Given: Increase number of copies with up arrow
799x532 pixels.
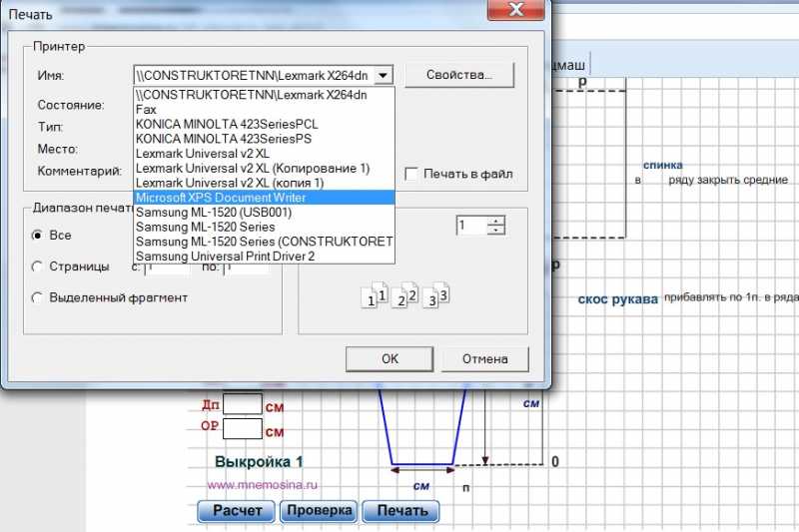Looking at the screenshot, I should click(496, 221).
